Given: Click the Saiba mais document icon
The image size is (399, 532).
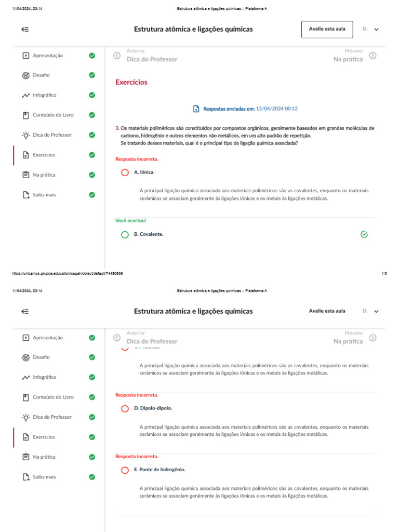Looking at the screenshot, I should (x=26, y=195).
